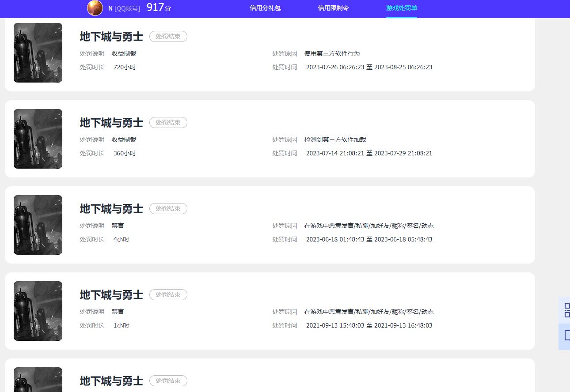Click 处罚结束 badge on the 720小时 record

pos(168,37)
